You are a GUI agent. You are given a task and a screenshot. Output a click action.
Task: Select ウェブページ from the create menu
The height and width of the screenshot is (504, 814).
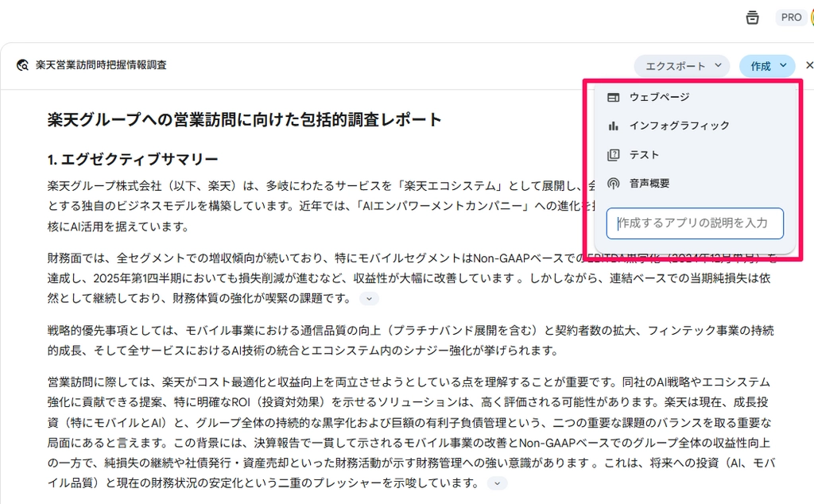pos(695,97)
